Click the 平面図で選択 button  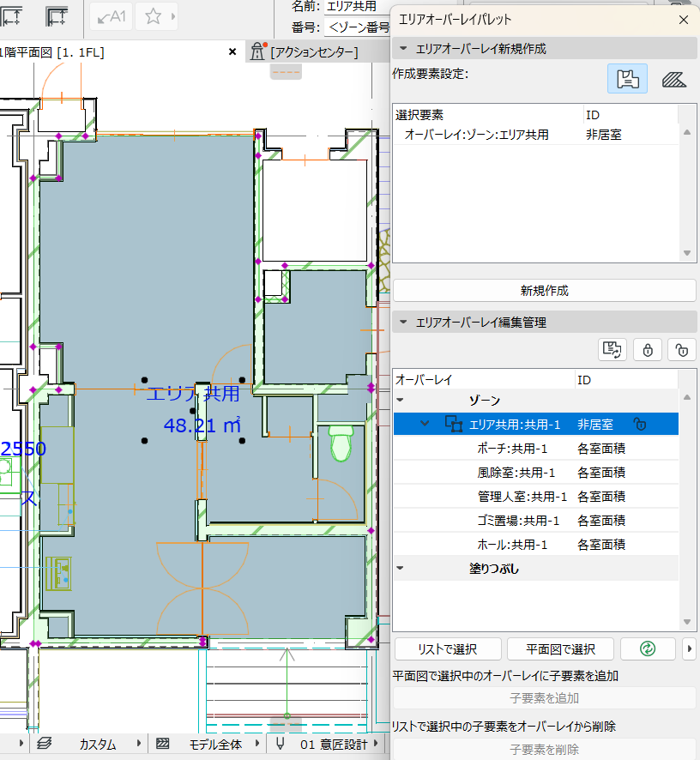tap(560, 648)
